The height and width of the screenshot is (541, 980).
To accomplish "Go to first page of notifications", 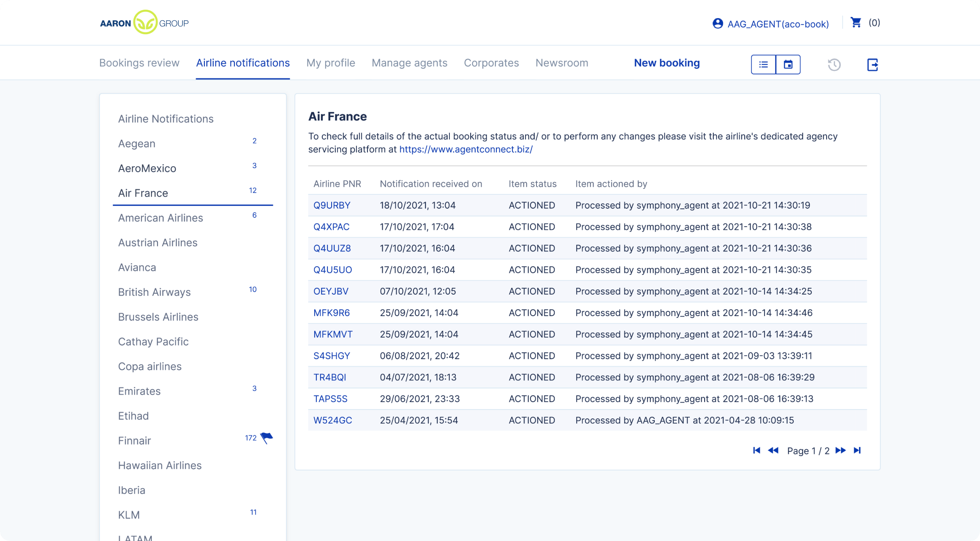I will click(757, 451).
